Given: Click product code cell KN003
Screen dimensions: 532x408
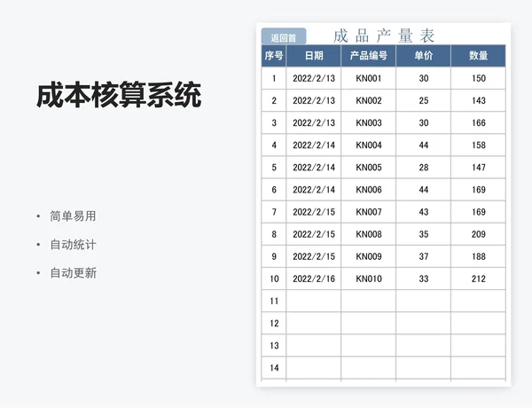Looking at the screenshot, I should coord(369,123).
